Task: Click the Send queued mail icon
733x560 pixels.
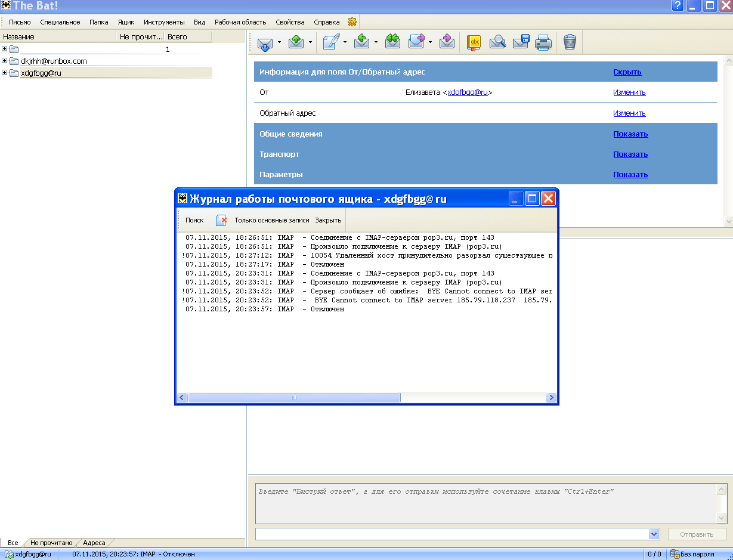Action: [296, 42]
